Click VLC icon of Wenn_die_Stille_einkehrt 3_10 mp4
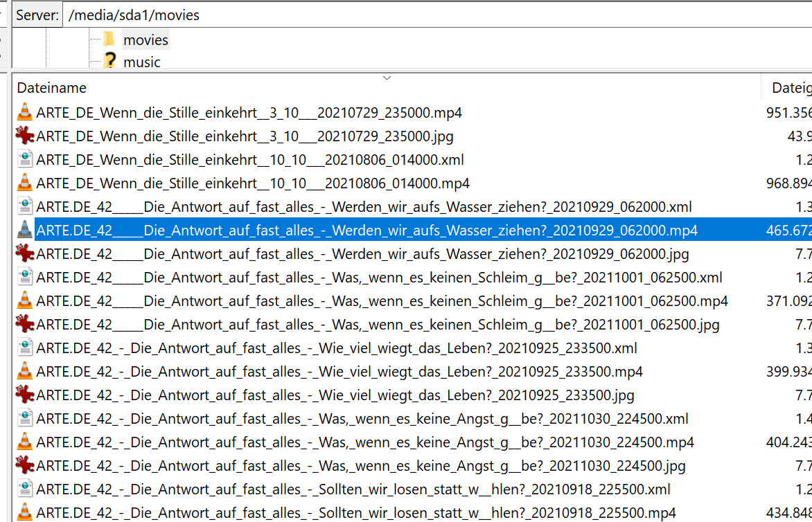The height and width of the screenshot is (522, 812). (25, 112)
